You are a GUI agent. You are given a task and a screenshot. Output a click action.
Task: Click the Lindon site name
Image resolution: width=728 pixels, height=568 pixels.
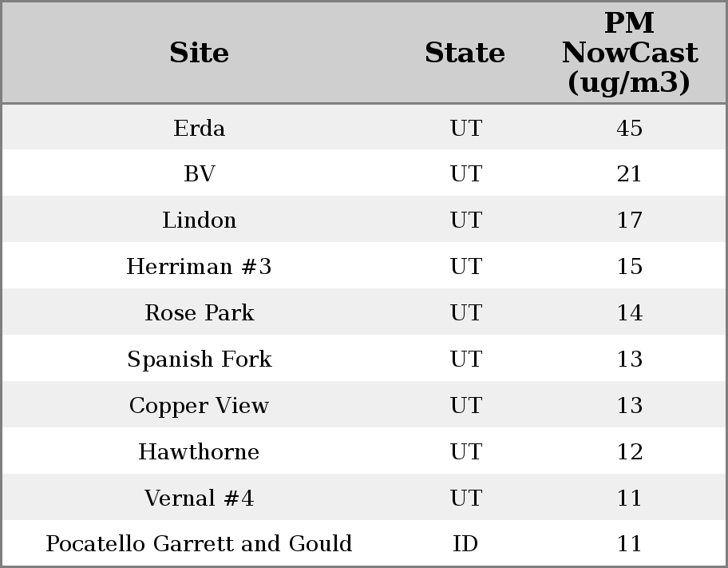(x=199, y=220)
